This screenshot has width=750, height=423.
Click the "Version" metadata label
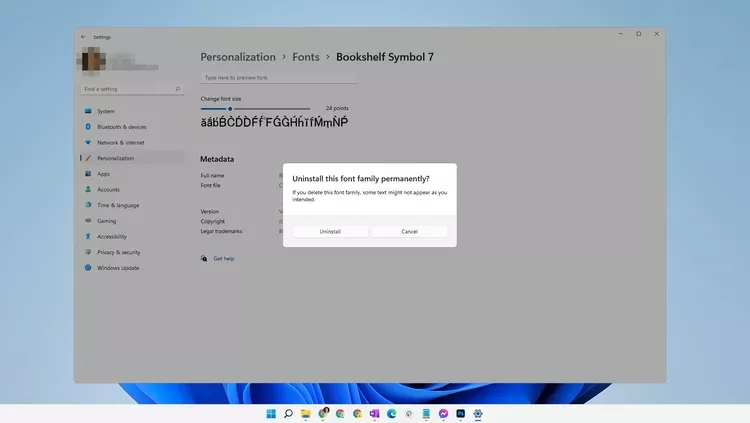point(210,212)
